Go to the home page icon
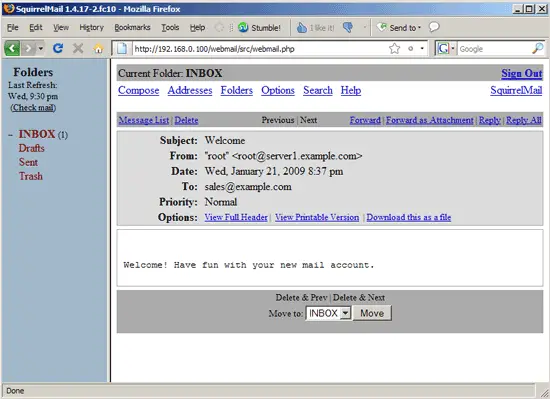Screen dimensions: 550x399 click(x=99, y=48)
